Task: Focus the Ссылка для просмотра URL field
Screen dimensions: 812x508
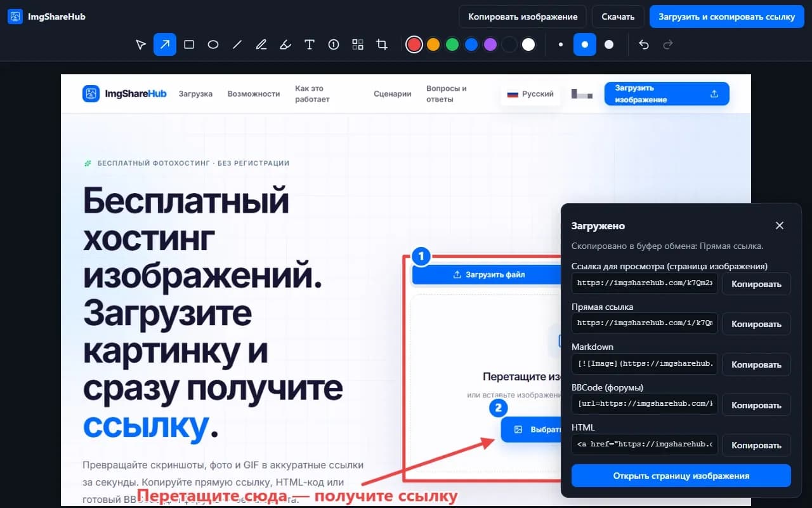Action: (x=645, y=283)
